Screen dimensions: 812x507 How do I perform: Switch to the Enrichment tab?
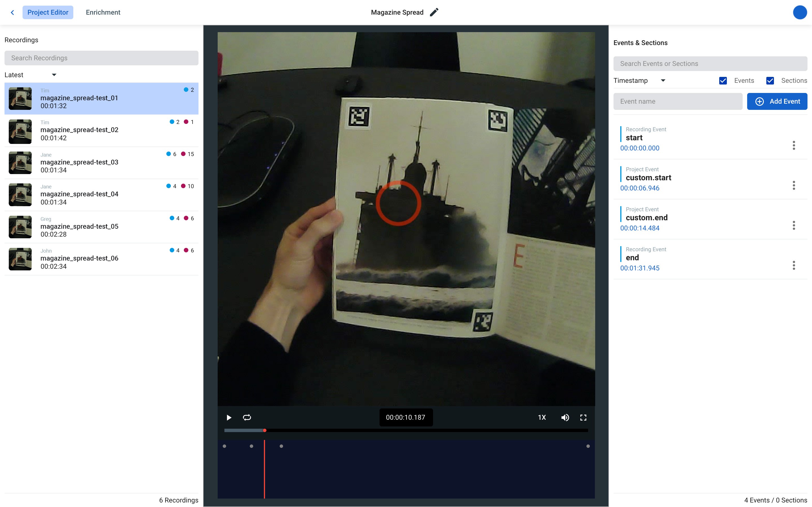click(x=103, y=12)
